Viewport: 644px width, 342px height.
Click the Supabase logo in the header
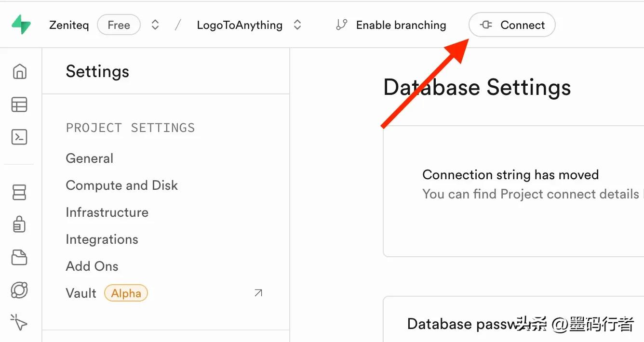click(x=21, y=24)
